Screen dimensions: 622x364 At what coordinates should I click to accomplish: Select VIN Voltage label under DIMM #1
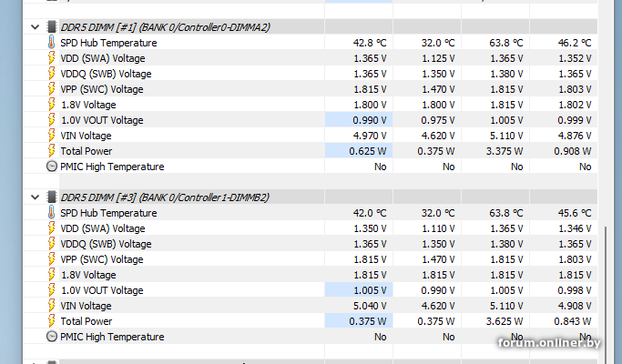(x=86, y=136)
